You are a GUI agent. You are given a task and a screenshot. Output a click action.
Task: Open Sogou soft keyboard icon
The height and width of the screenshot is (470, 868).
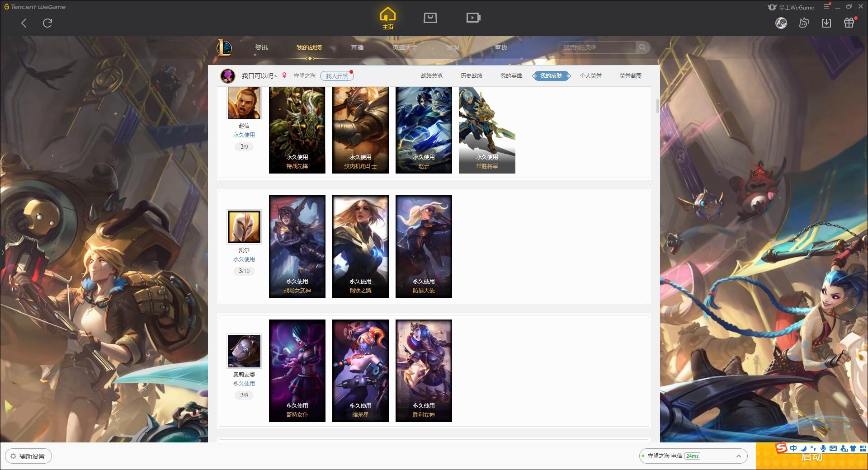pyautogui.click(x=833, y=448)
